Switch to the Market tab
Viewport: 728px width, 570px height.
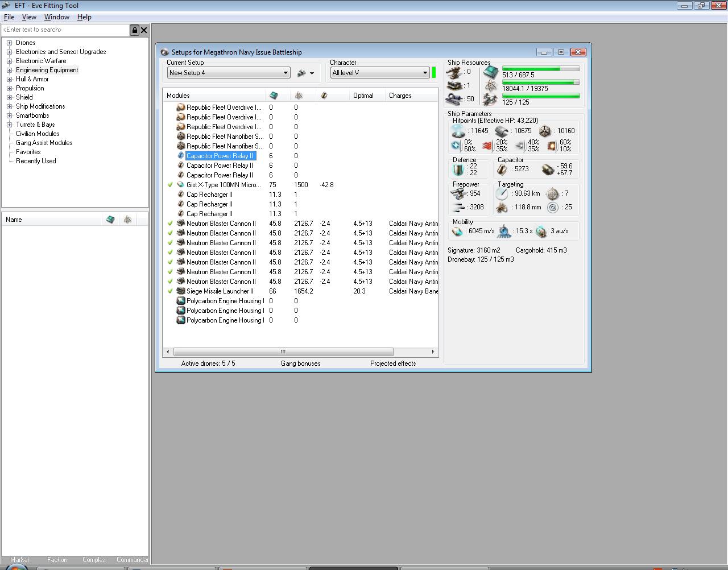[19, 560]
